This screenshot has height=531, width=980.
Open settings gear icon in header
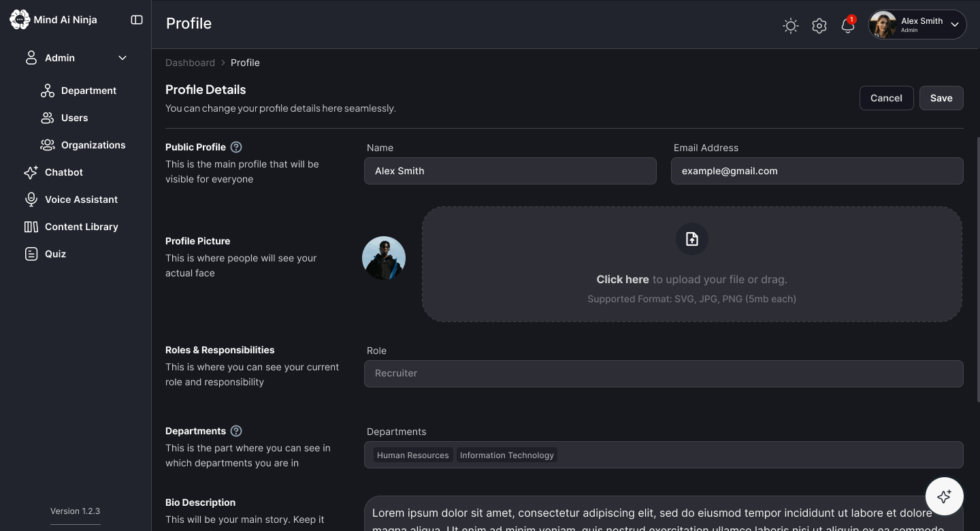click(x=819, y=26)
